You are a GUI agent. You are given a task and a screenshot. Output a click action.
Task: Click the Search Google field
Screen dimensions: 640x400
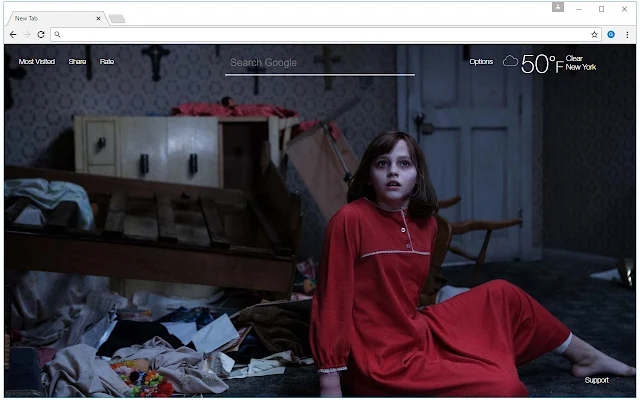[x=320, y=63]
